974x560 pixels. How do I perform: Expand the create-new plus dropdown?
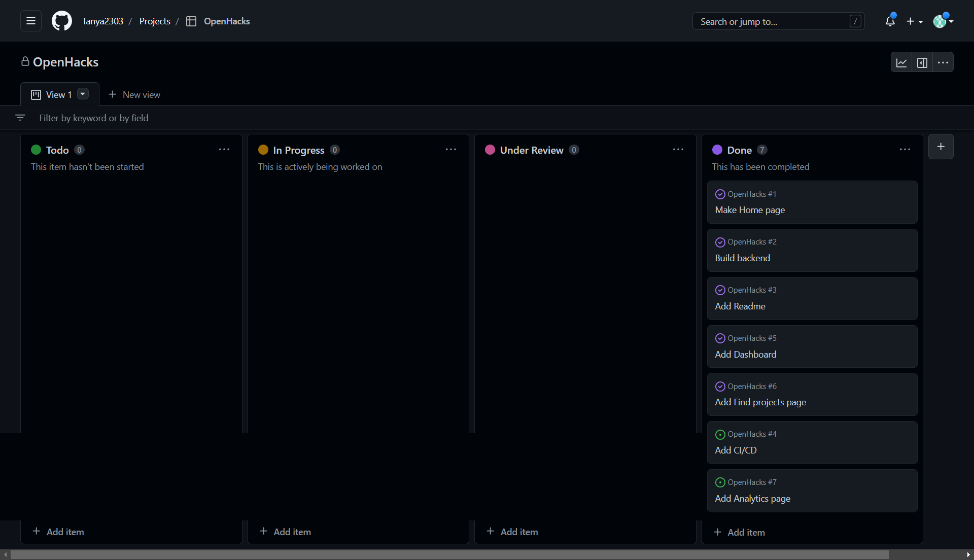(914, 21)
